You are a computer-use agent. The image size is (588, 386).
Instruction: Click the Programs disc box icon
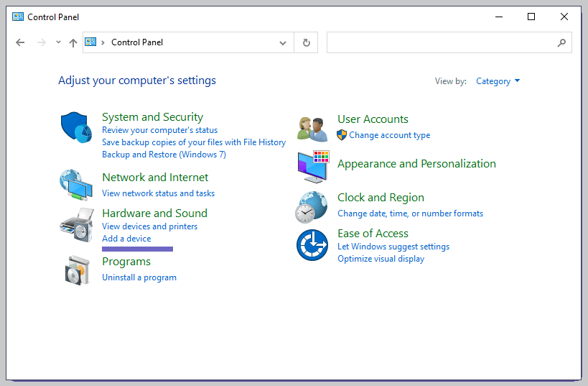pos(78,270)
